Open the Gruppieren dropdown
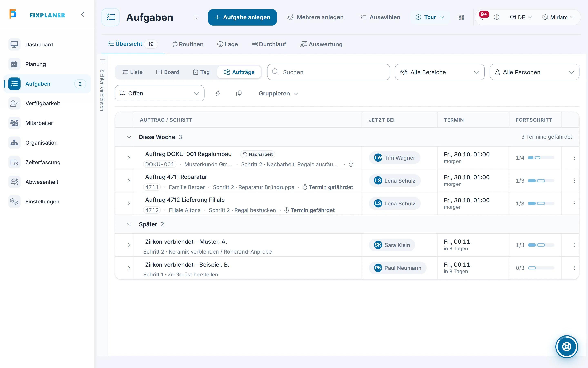 (x=278, y=93)
